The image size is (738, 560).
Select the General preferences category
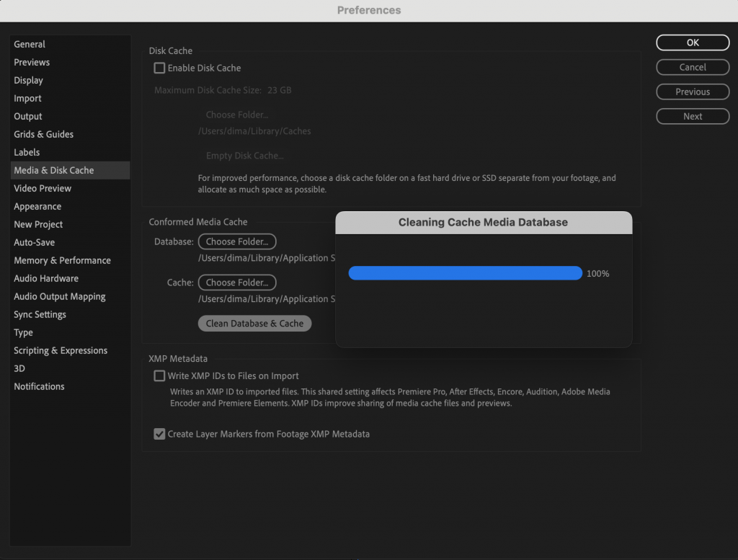click(30, 44)
